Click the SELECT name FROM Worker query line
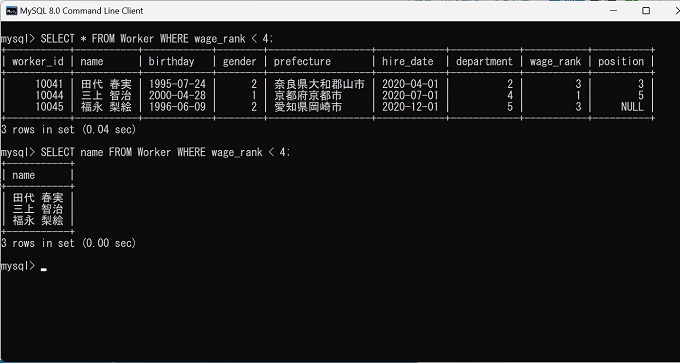The height and width of the screenshot is (363, 680). [x=145, y=152]
